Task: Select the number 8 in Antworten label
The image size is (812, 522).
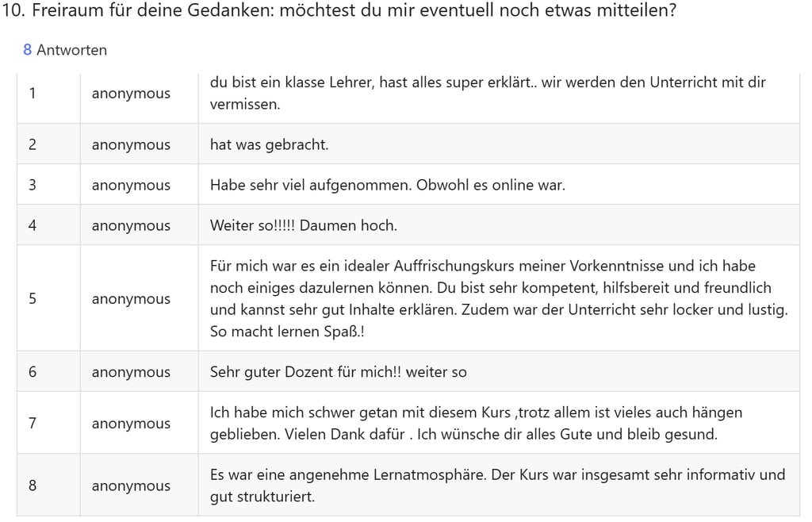Action: click(28, 50)
